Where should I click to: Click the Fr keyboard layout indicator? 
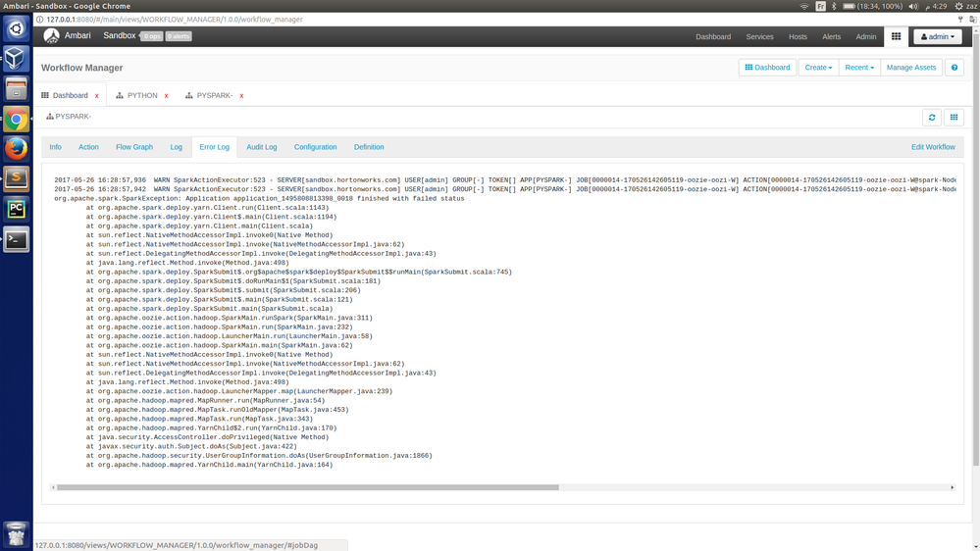click(820, 6)
